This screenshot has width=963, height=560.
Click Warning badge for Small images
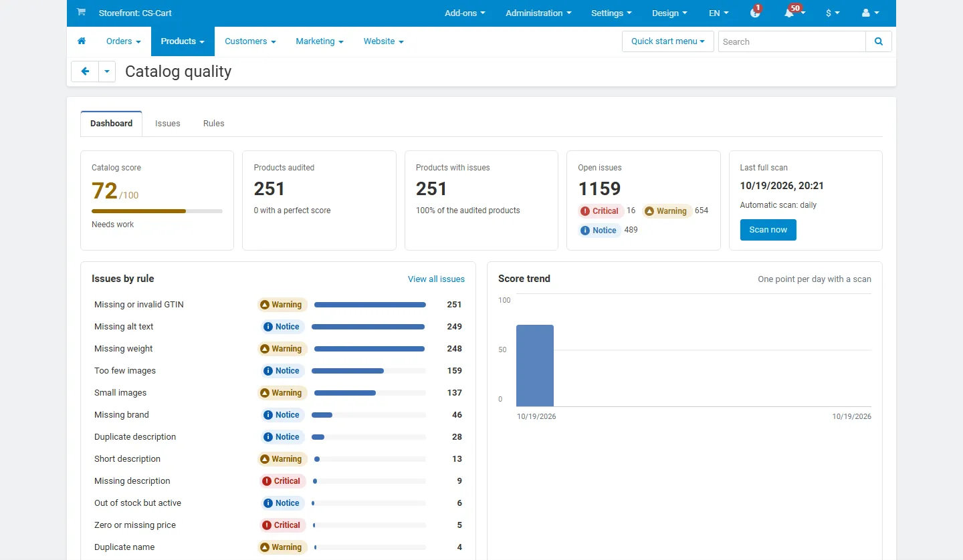[x=282, y=393]
